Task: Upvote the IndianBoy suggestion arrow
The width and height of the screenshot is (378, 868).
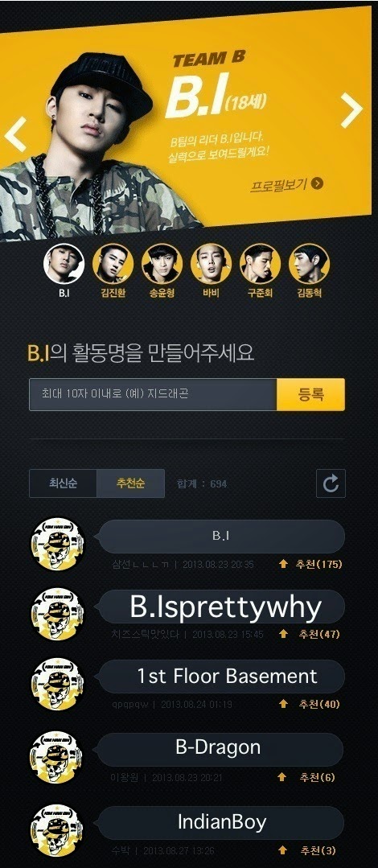Action: click(283, 849)
